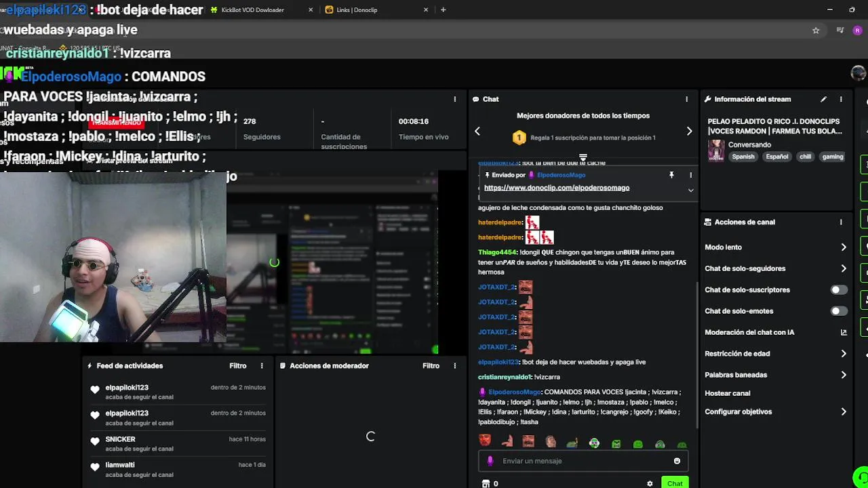Unpin the pinned message from ElpoderosoMago
Viewport: 868px width, 488px height.
coord(671,175)
